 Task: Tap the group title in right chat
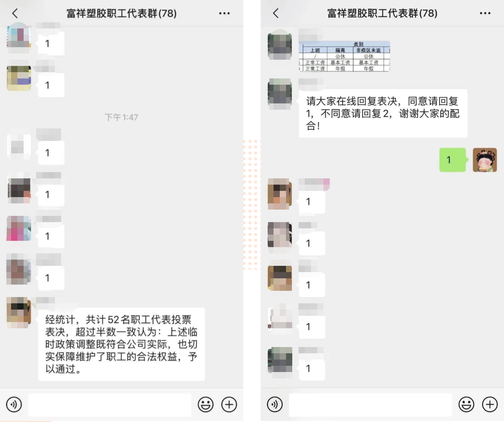pos(382,13)
